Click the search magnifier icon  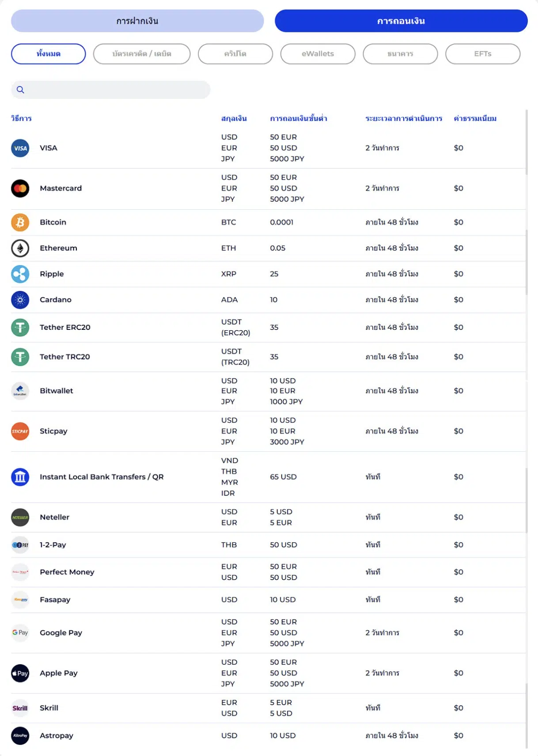click(20, 90)
